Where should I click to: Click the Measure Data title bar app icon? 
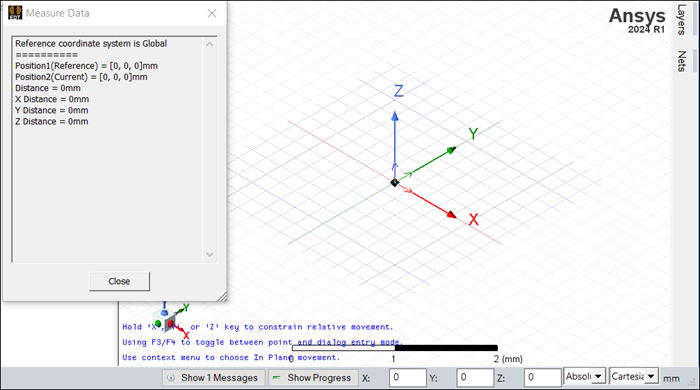(15, 13)
